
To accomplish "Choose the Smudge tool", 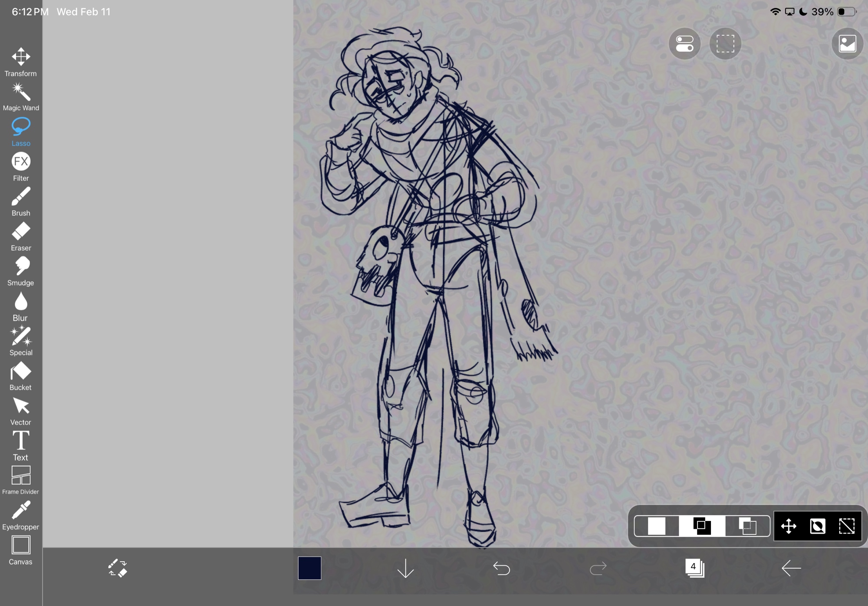I will [x=21, y=271].
